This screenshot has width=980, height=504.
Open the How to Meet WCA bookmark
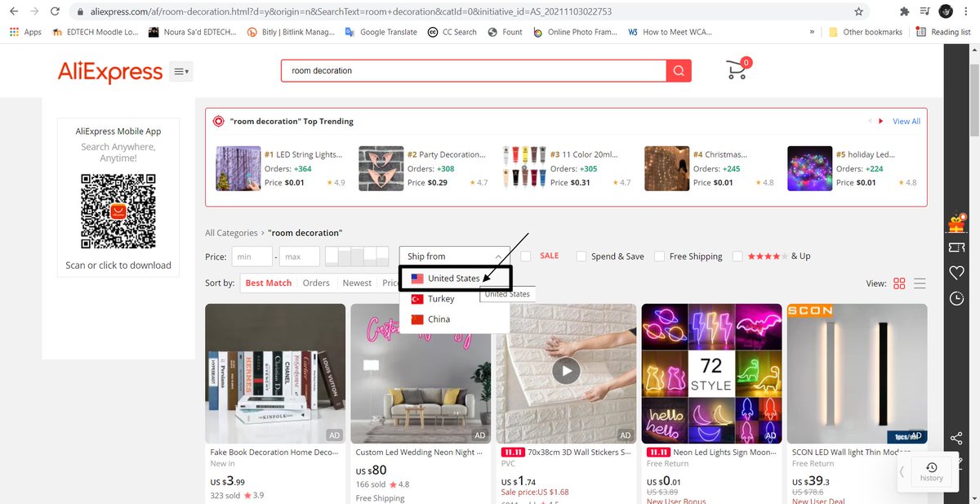pos(670,32)
